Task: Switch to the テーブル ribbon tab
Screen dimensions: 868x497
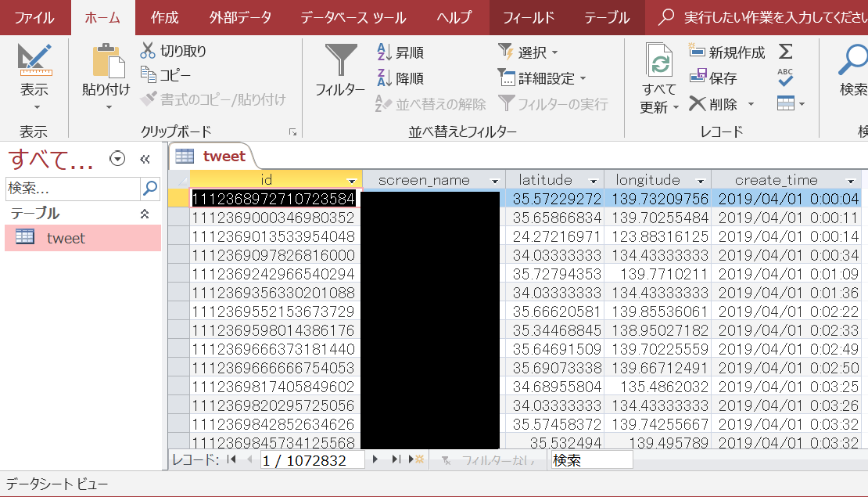Action: point(607,17)
